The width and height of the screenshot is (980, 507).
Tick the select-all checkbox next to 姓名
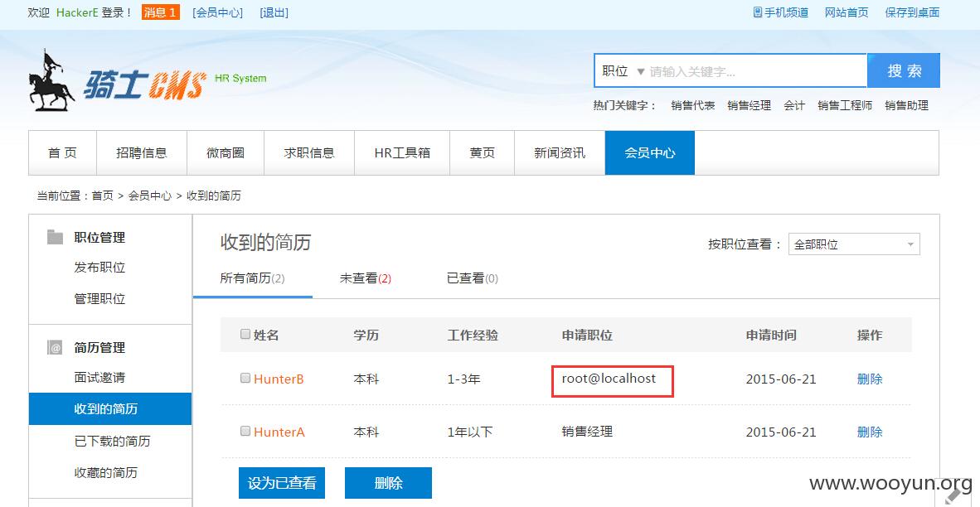[245, 334]
